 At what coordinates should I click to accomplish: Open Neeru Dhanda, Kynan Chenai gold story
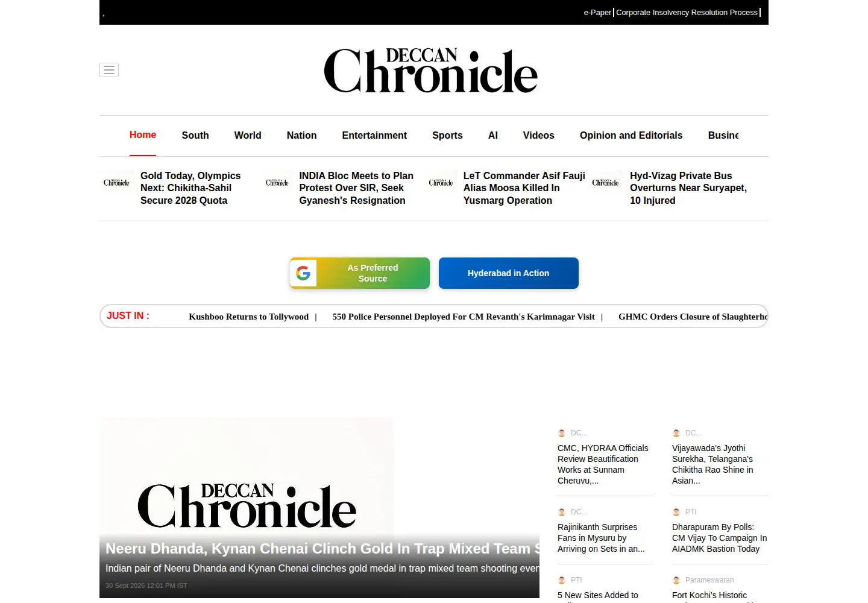coord(322,549)
